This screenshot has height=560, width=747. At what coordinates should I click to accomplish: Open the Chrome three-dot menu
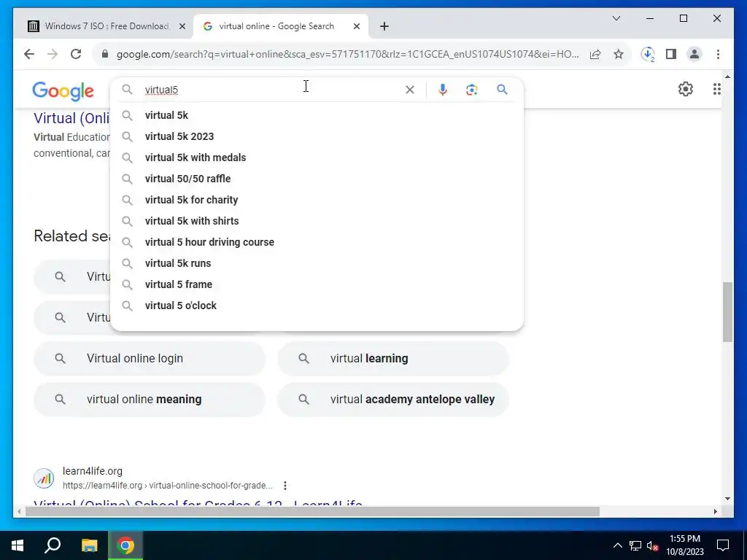(718, 54)
